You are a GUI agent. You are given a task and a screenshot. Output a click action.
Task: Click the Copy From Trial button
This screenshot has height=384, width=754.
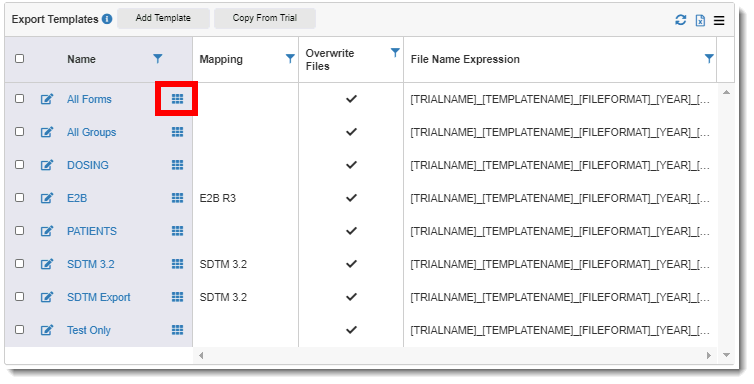pyautogui.click(x=265, y=18)
